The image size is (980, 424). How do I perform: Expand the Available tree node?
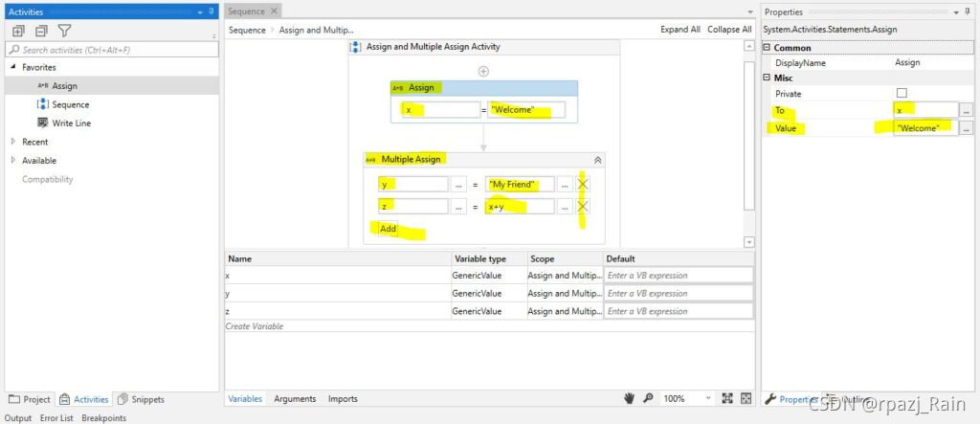(x=13, y=161)
